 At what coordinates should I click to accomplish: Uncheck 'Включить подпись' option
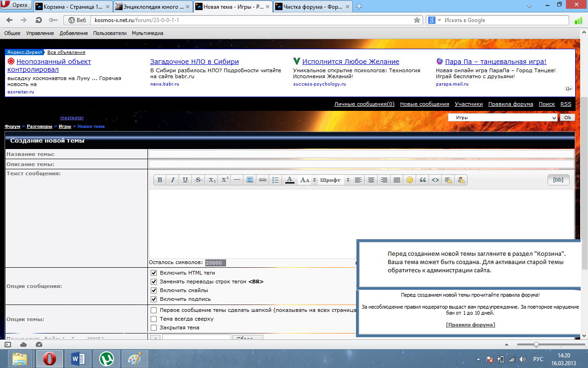point(154,299)
